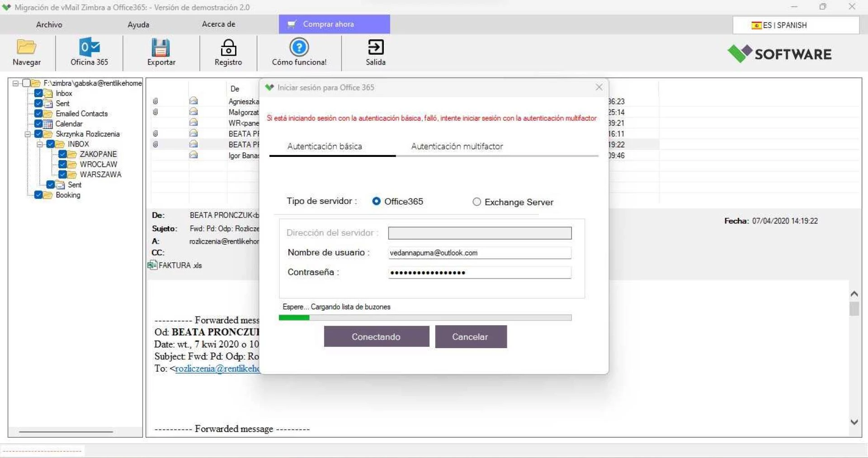Open the ES | SPANISH language selector
The width and height of the screenshot is (868, 458).
[795, 25]
